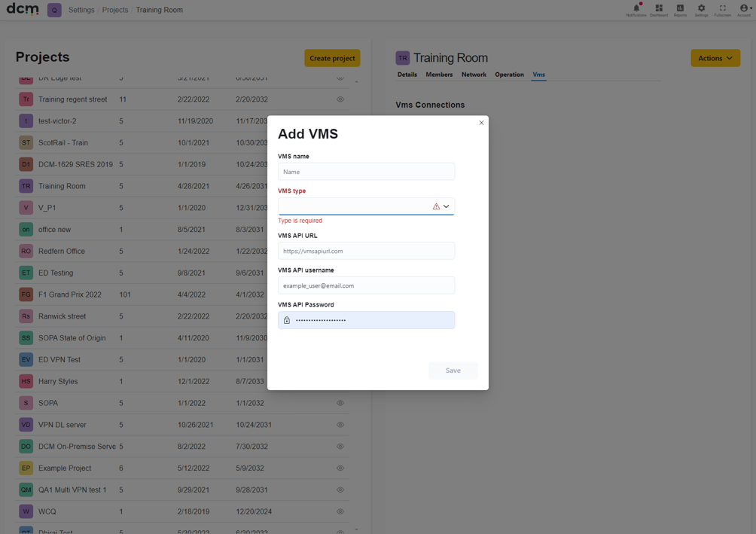The height and width of the screenshot is (534, 756).
Task: Open the Reports icon in top bar
Action: [x=680, y=8]
